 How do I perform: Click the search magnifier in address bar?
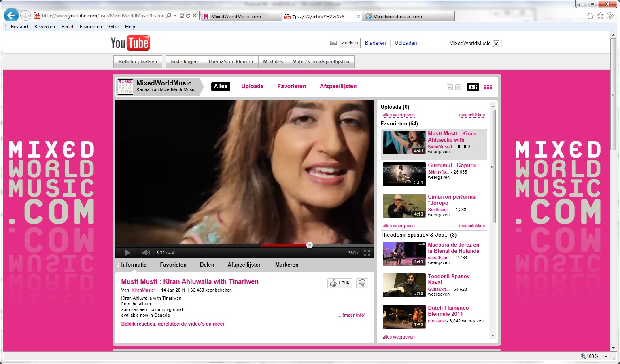169,16
